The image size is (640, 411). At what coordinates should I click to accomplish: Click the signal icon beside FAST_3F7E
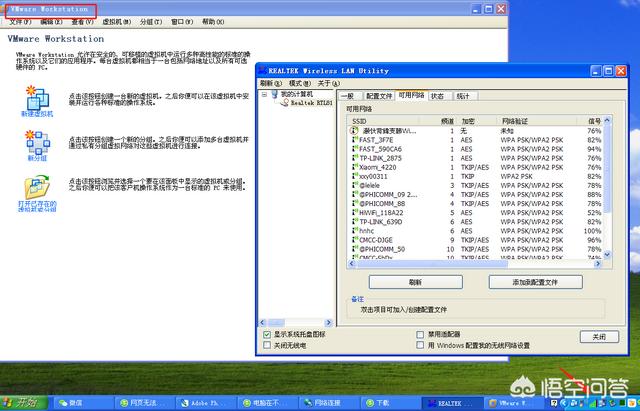(x=355, y=140)
